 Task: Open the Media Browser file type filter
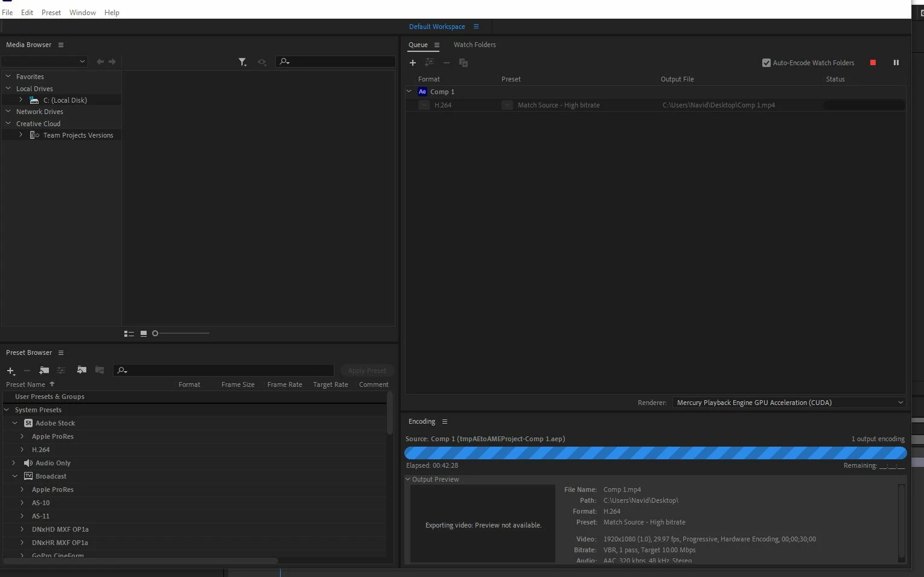point(242,62)
